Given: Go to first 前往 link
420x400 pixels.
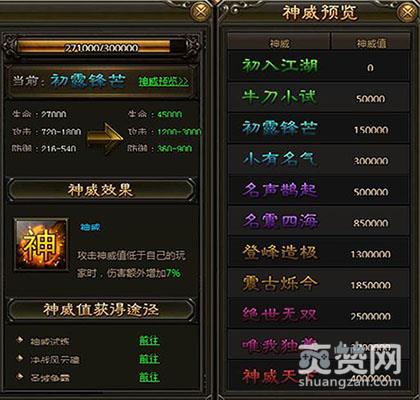Looking at the screenshot, I should point(149,341).
